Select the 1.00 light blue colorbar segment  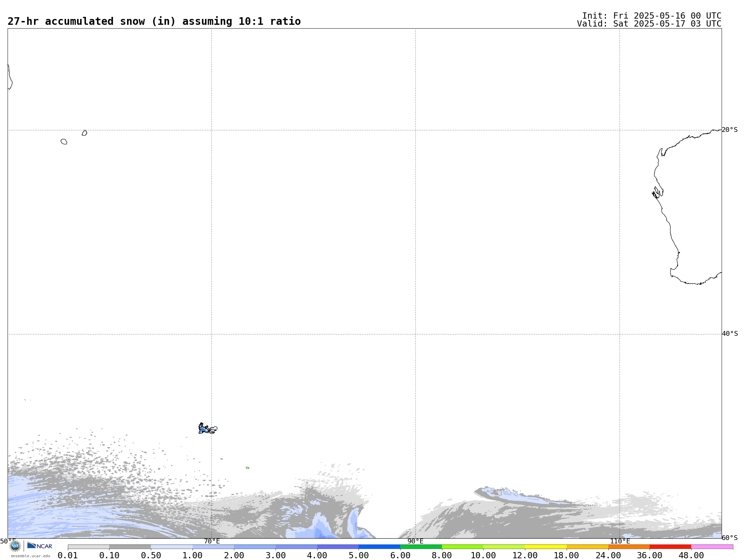[213, 547]
